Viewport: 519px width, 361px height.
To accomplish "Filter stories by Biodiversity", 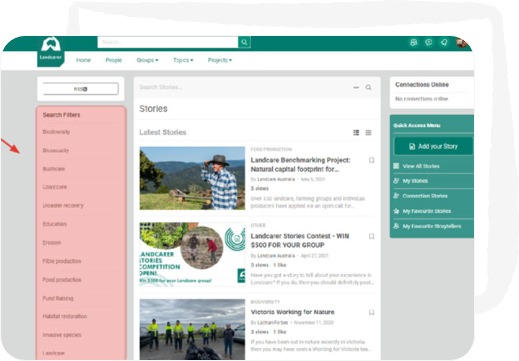I will (56, 132).
